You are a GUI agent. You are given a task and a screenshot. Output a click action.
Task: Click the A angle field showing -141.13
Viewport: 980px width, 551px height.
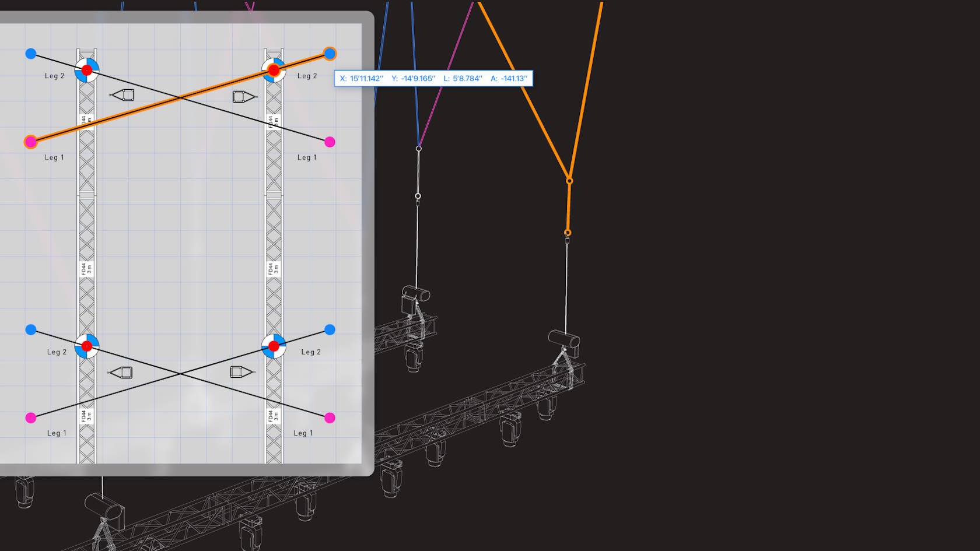pyautogui.click(x=509, y=79)
